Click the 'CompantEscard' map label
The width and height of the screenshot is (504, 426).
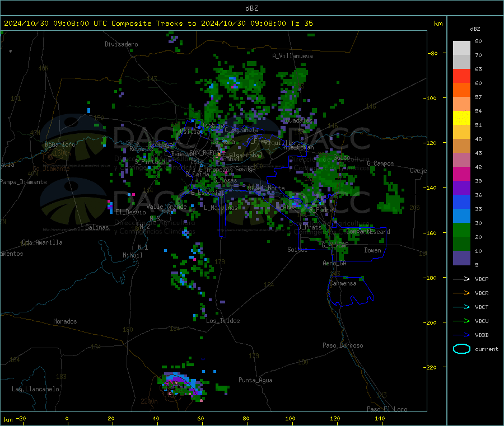tap(368, 232)
